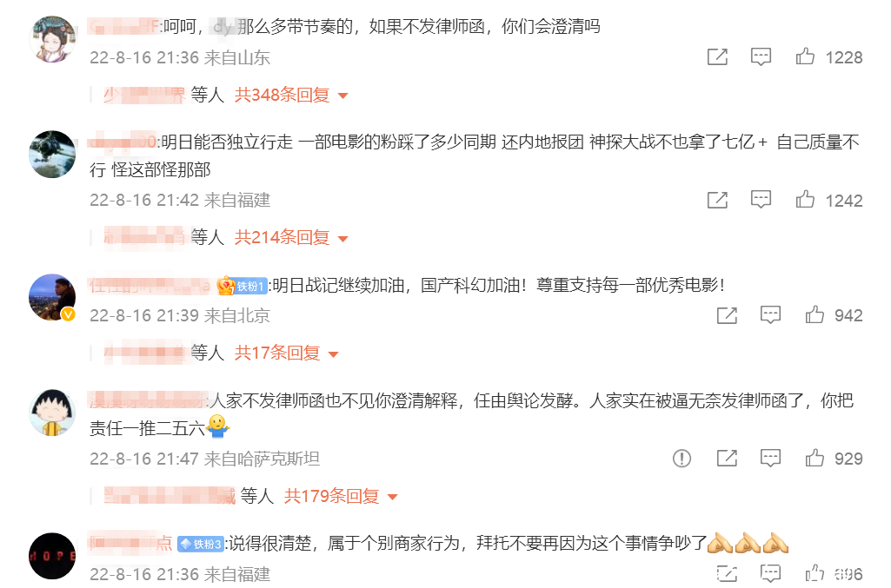View the HOPE avatar user's profile
891x588 pixels.
click(52, 556)
